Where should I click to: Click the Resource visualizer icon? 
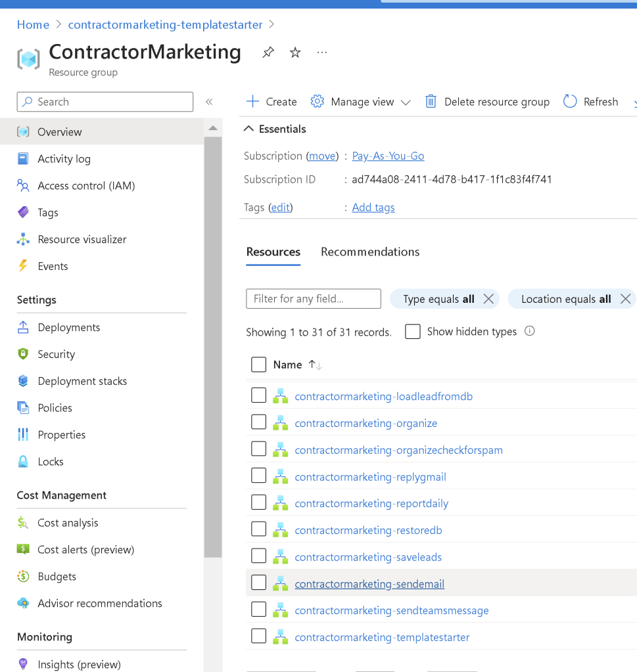[x=23, y=239]
